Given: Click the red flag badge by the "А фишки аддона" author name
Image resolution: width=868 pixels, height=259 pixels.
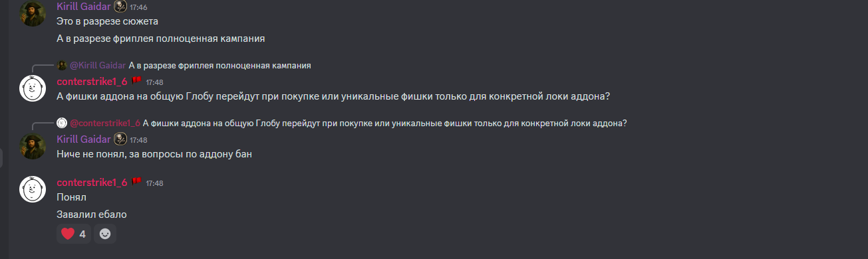Looking at the screenshot, I should tap(136, 82).
